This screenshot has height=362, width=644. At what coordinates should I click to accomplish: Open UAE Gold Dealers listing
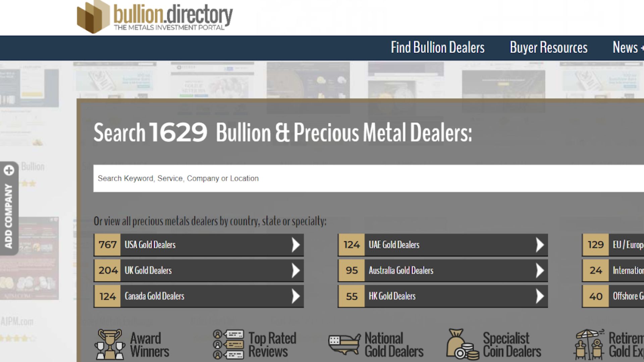point(443,245)
